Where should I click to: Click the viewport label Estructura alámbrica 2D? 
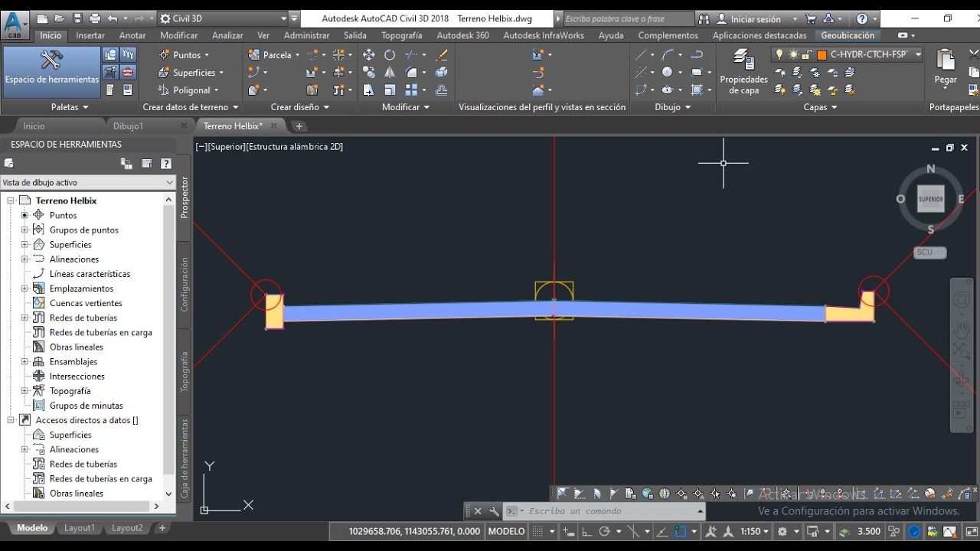(295, 146)
